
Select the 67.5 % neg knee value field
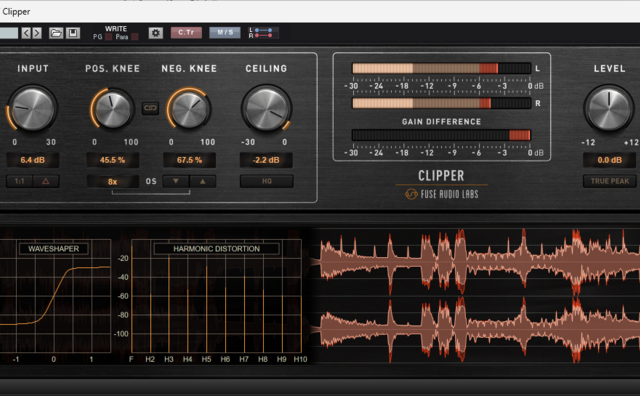[x=189, y=160]
